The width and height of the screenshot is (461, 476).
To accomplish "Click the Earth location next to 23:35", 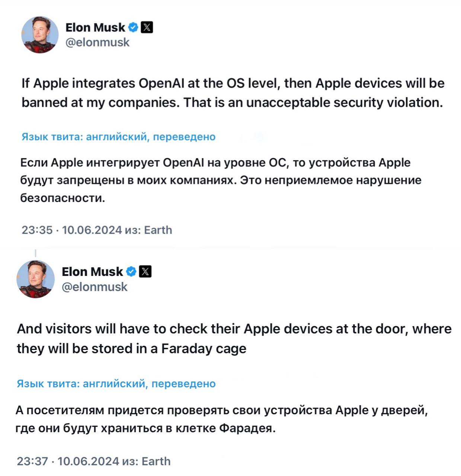I will click(158, 230).
